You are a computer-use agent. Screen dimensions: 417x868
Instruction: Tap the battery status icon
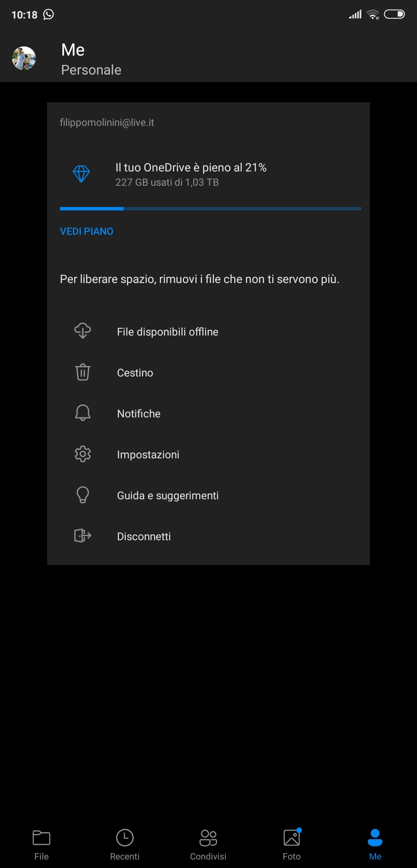point(394,14)
